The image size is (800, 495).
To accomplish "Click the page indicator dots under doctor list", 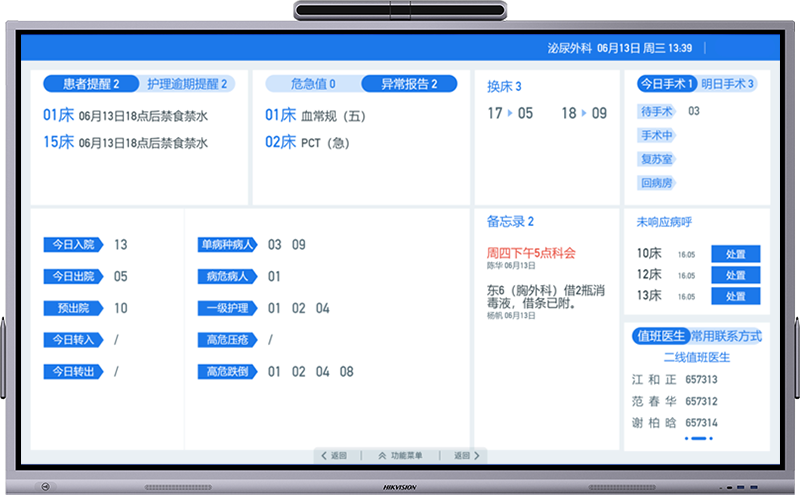I will point(698,438).
